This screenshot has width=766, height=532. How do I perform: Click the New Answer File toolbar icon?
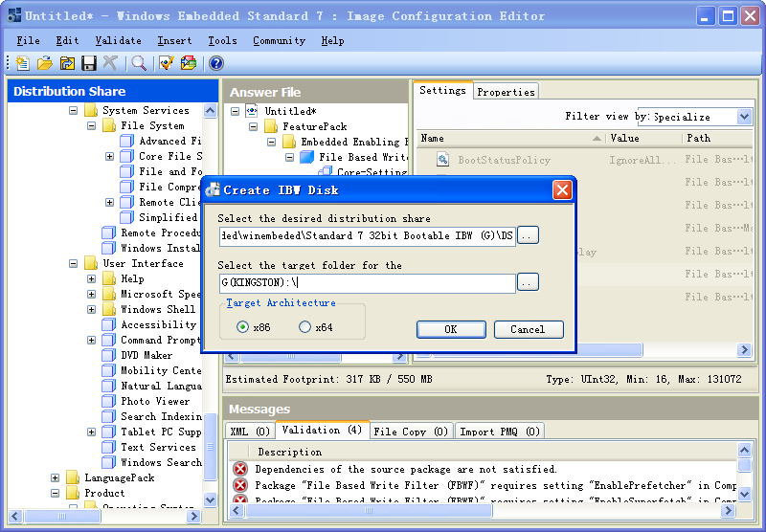click(22, 63)
